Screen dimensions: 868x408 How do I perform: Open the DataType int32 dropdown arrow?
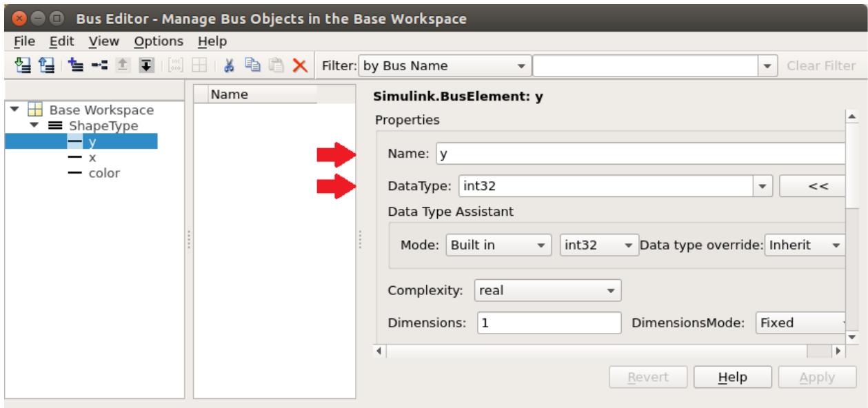coord(762,185)
